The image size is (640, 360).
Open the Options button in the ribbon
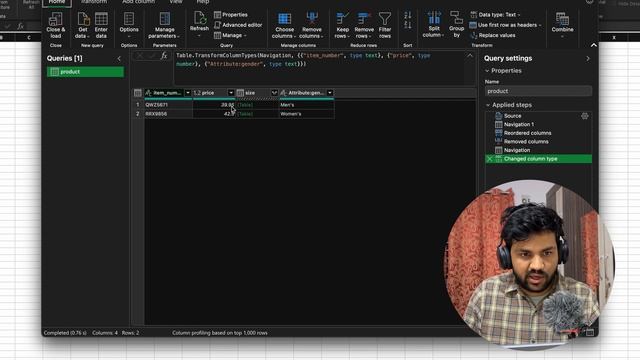point(129,25)
